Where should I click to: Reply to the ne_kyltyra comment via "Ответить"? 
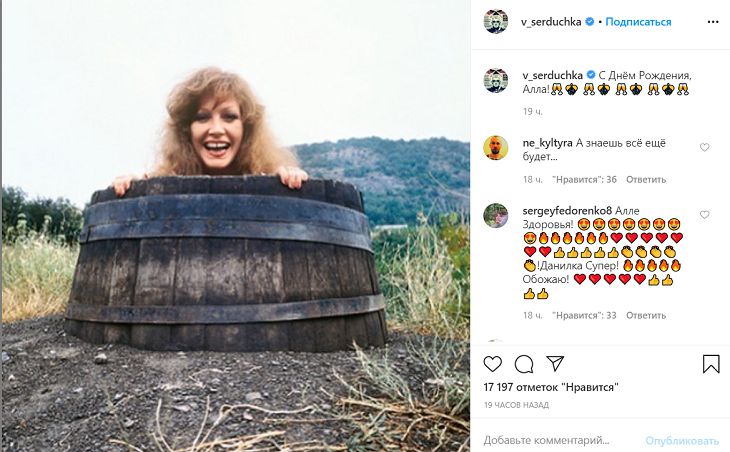[x=646, y=180]
